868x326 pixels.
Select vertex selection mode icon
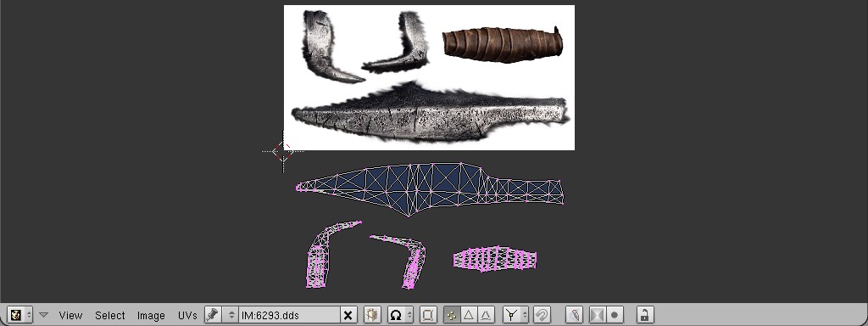(452, 315)
